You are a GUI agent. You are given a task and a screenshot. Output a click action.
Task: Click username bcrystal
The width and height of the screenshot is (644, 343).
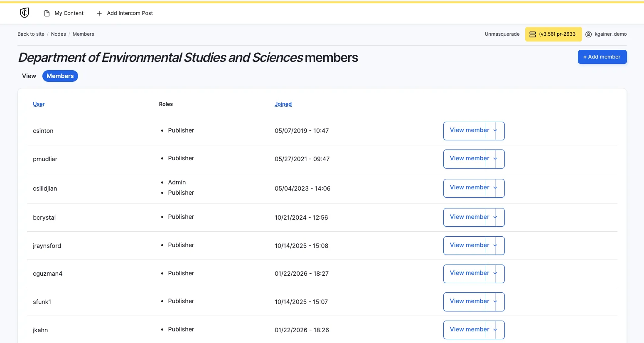point(44,218)
